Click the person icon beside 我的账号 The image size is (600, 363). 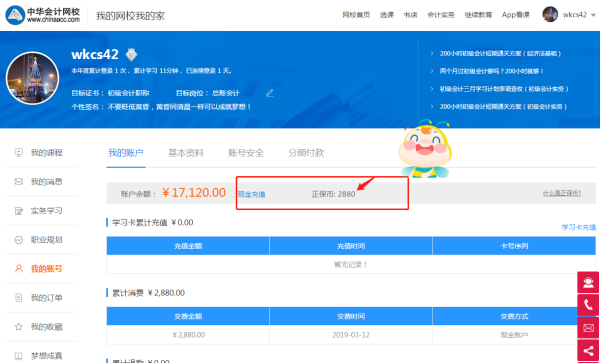pos(18,269)
